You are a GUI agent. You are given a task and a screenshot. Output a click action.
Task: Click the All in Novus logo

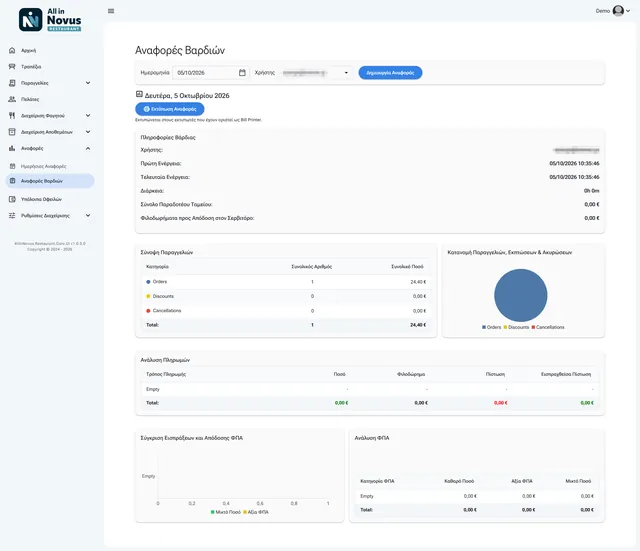[x=50, y=20]
